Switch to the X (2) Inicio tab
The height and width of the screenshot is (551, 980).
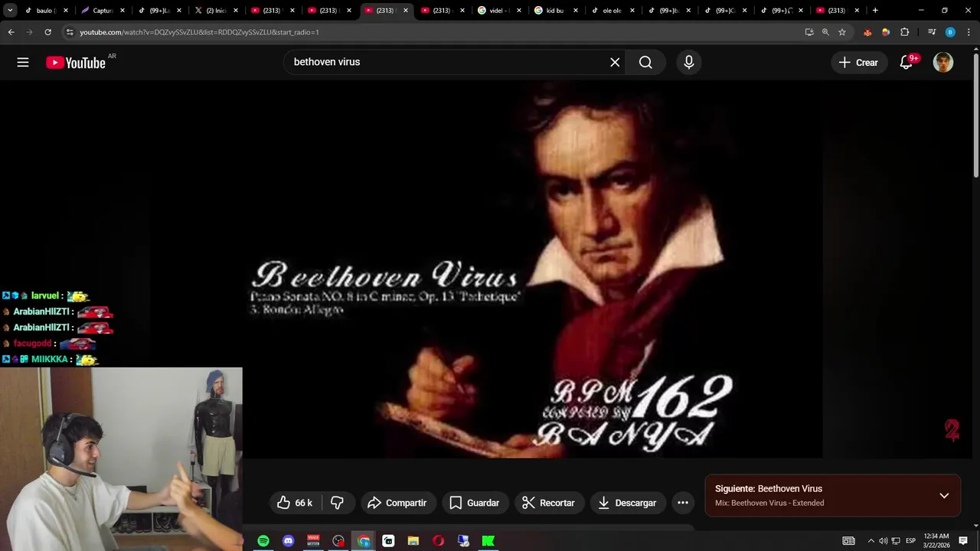[215, 11]
